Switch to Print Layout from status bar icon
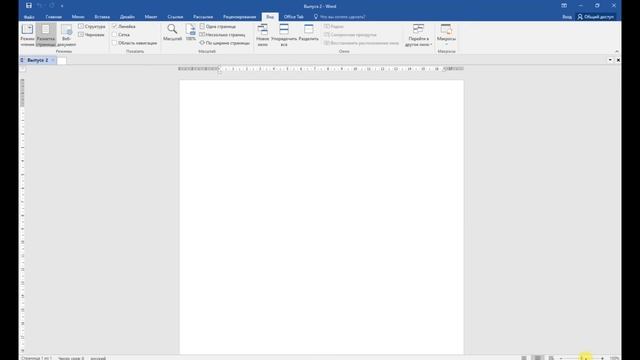Viewport: 640px width, 360px height. (538, 358)
